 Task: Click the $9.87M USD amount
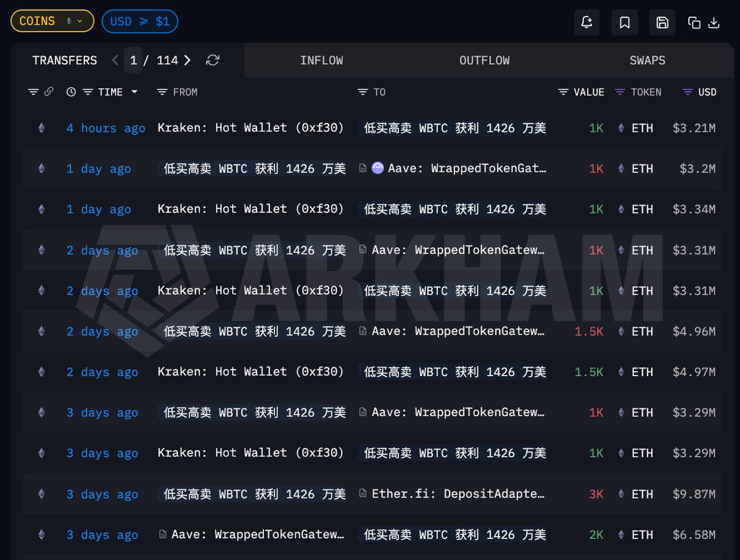694,494
